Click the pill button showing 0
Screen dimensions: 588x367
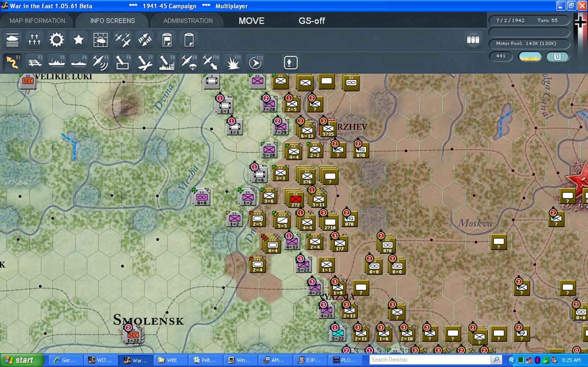[x=557, y=57]
